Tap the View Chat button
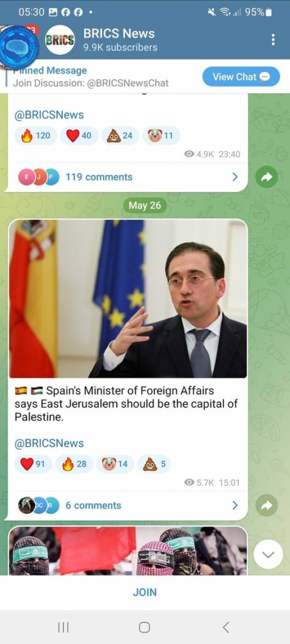This screenshot has width=290, height=644. click(241, 77)
